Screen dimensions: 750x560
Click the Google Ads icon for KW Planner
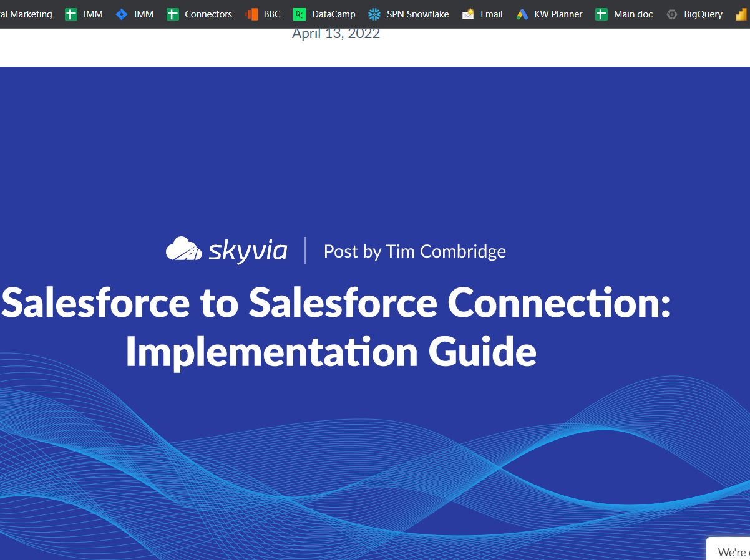pyautogui.click(x=522, y=14)
